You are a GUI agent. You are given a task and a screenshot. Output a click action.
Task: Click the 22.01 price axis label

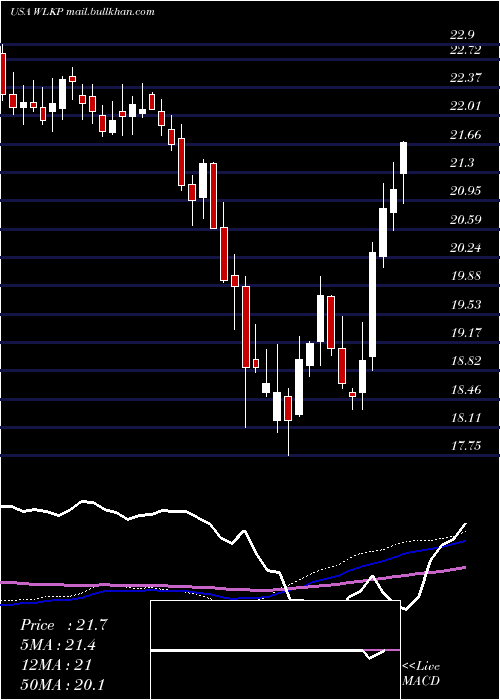(466, 106)
